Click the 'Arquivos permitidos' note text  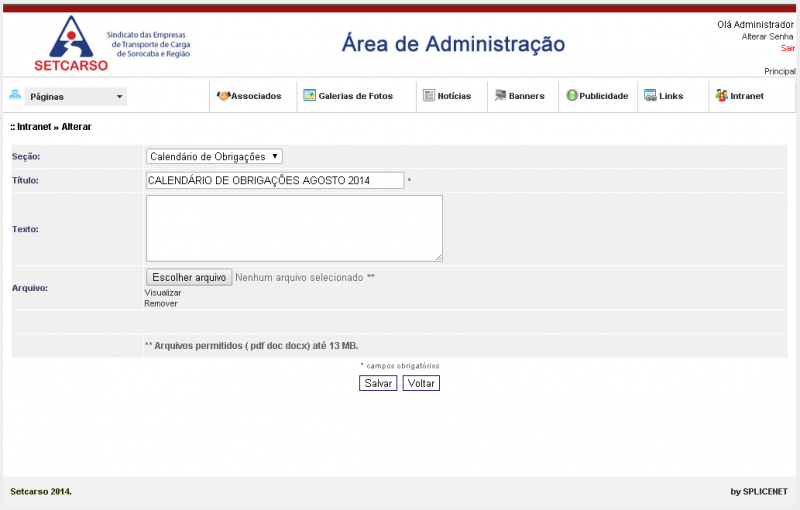point(252,346)
